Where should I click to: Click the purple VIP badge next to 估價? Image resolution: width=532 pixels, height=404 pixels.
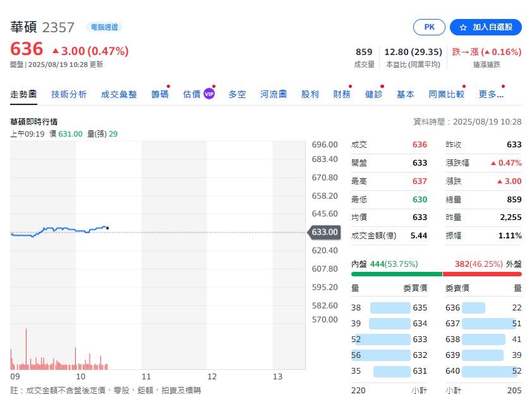click(209, 94)
